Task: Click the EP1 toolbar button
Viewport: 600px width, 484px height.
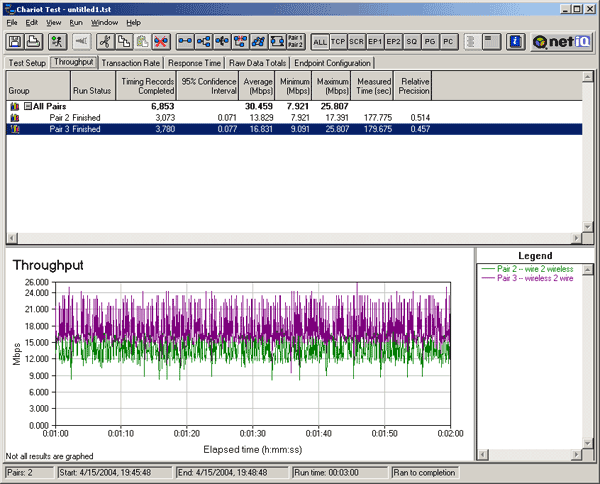Action: tap(375, 42)
